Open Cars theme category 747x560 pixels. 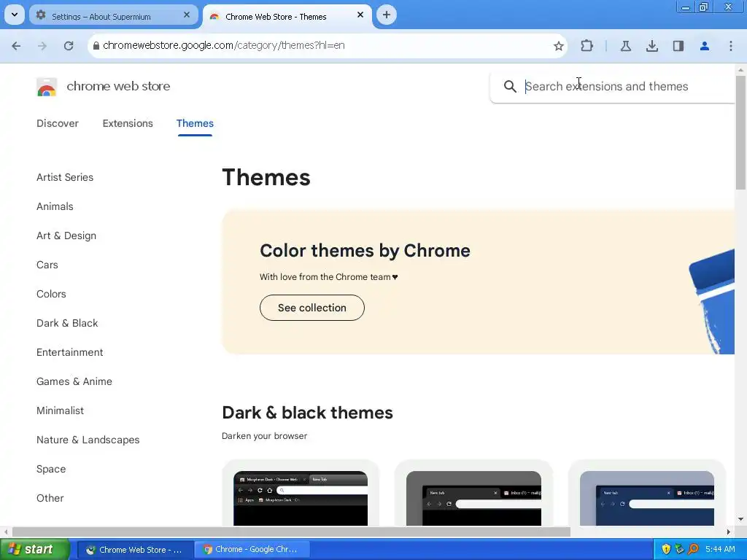click(x=47, y=265)
